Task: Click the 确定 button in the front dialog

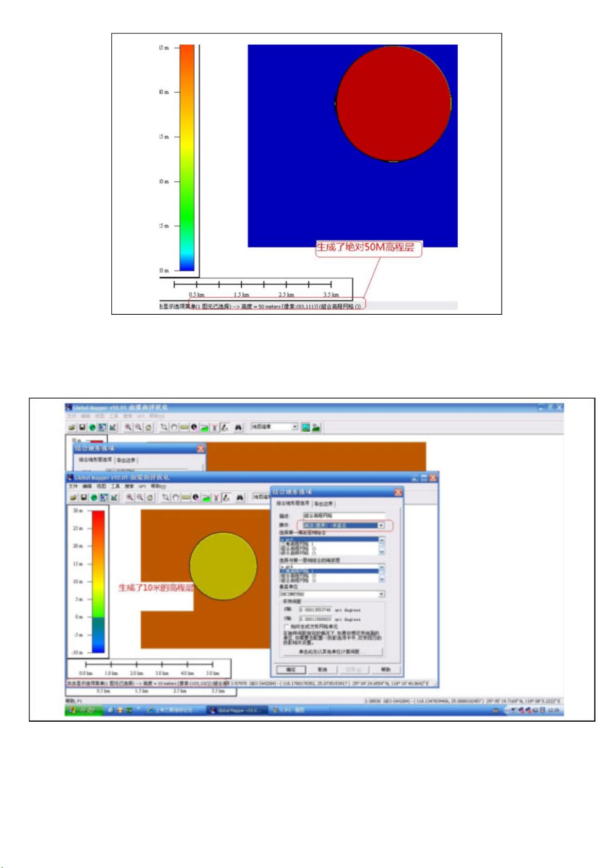Action: pos(292,669)
